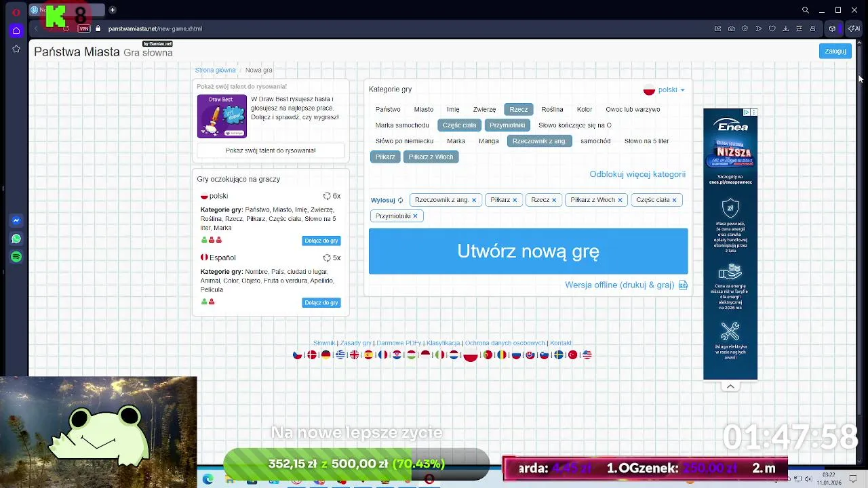Deselect the Piłkarz z Włoch category chip
Viewport: 868px width, 488px height.
tap(431, 157)
